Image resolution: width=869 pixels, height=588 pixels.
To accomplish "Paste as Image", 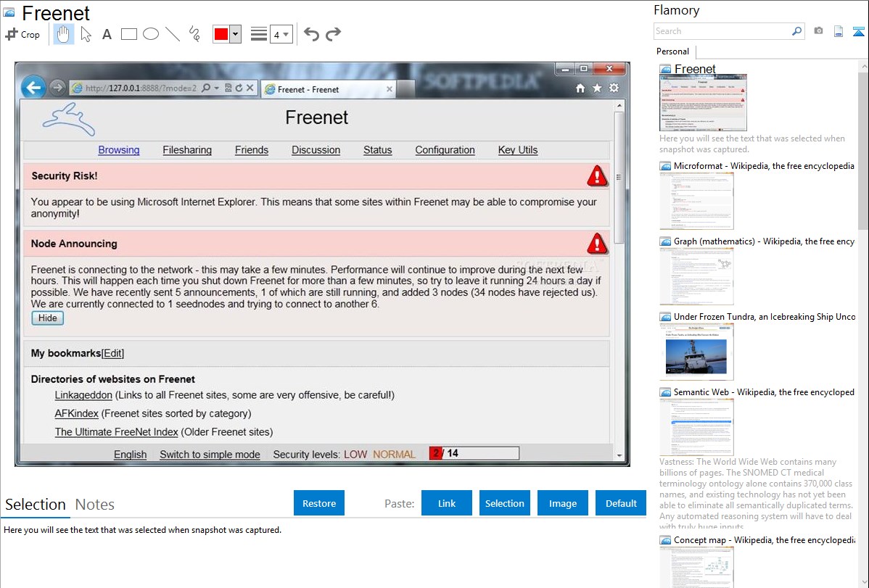I will (562, 503).
